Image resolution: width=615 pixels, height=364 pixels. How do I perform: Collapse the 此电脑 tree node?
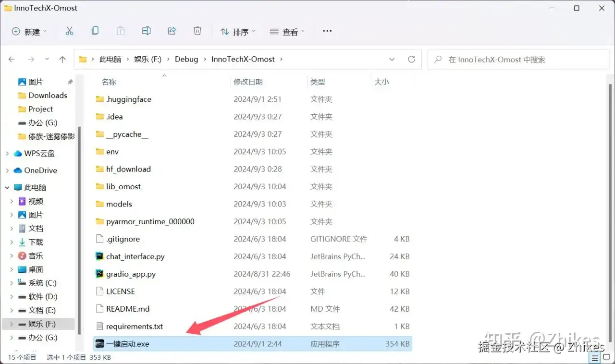(7, 188)
